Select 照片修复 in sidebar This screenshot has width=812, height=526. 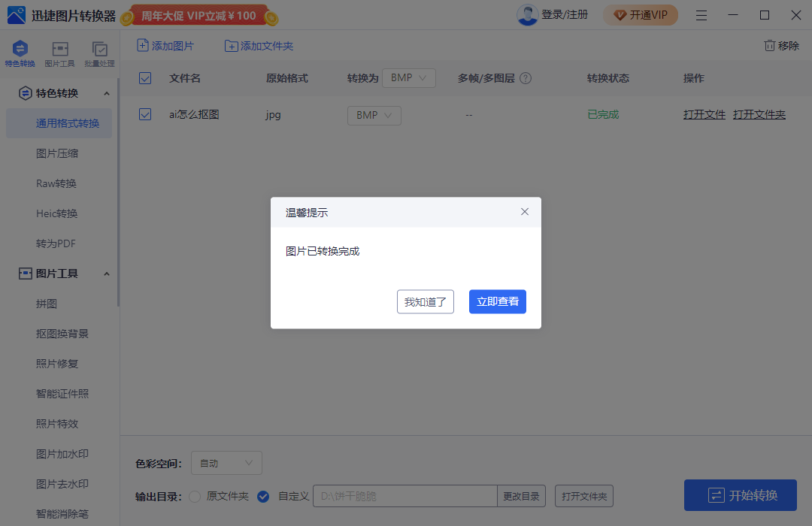coord(57,364)
